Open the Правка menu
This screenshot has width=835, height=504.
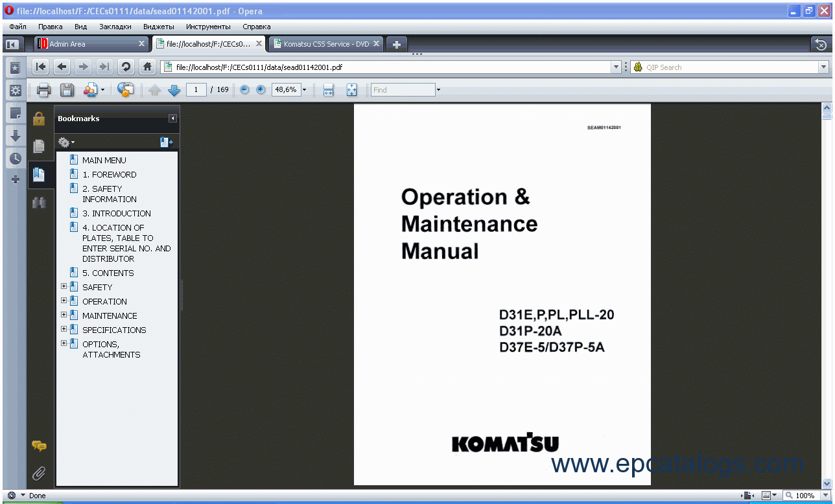click(50, 27)
